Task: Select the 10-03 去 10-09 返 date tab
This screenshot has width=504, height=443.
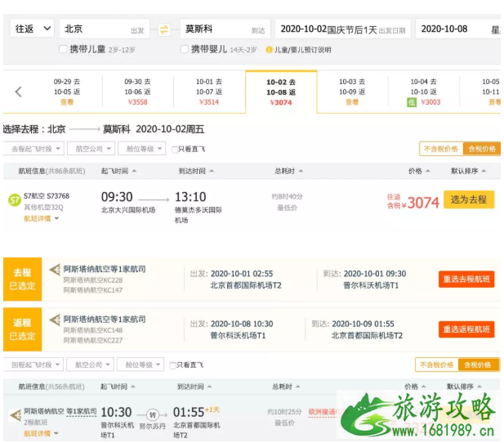Action: pos(352,92)
